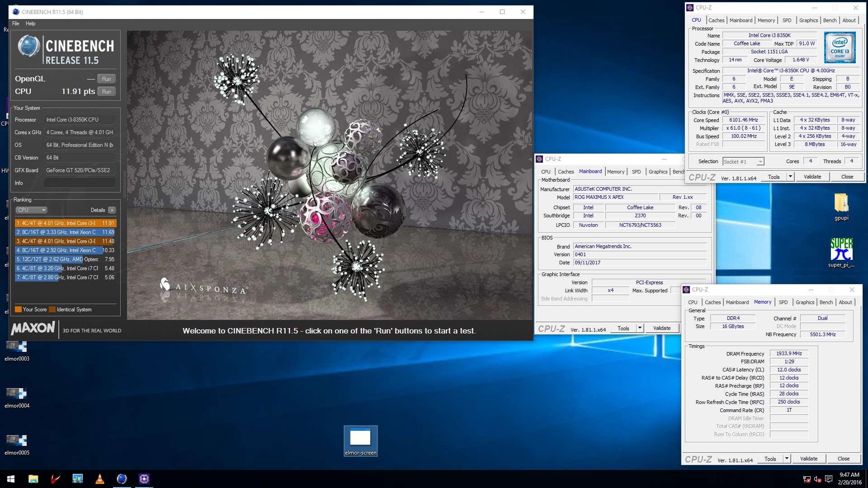Open the CPU ranking type dropdown
Viewport: 868px width, 488px height.
32,210
